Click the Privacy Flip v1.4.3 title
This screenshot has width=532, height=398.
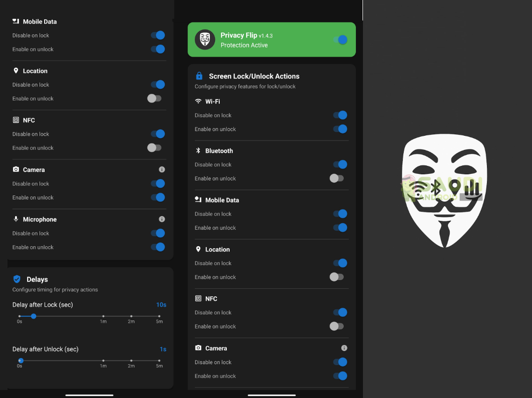tap(247, 35)
